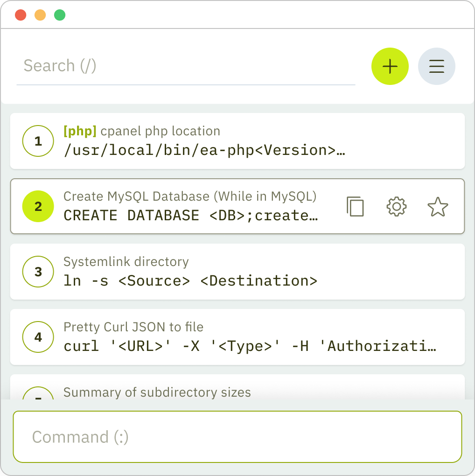Open the hamburger menu
The width and height of the screenshot is (475, 476).
tap(436, 67)
